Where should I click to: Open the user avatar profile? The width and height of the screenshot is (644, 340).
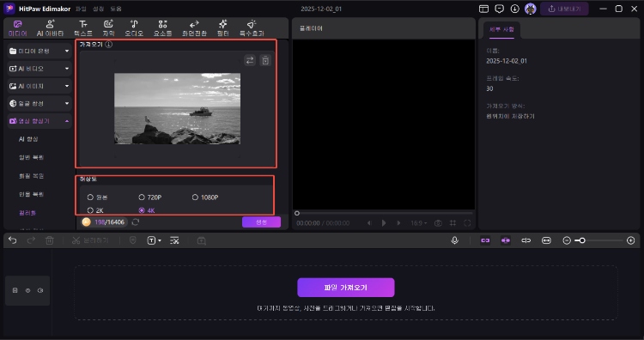pyautogui.click(x=531, y=9)
